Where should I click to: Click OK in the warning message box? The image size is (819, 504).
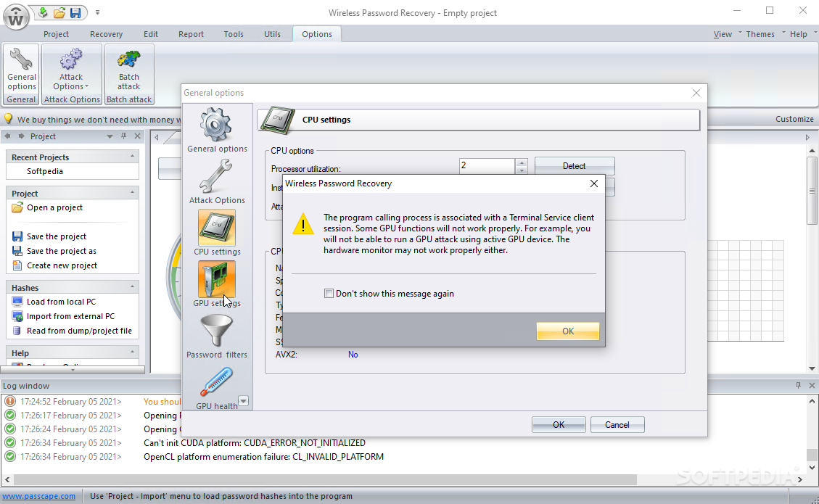(568, 331)
